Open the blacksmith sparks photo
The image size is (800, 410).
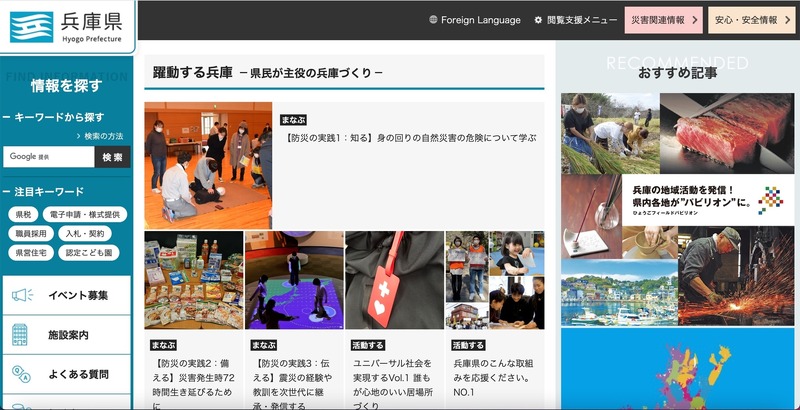point(736,276)
